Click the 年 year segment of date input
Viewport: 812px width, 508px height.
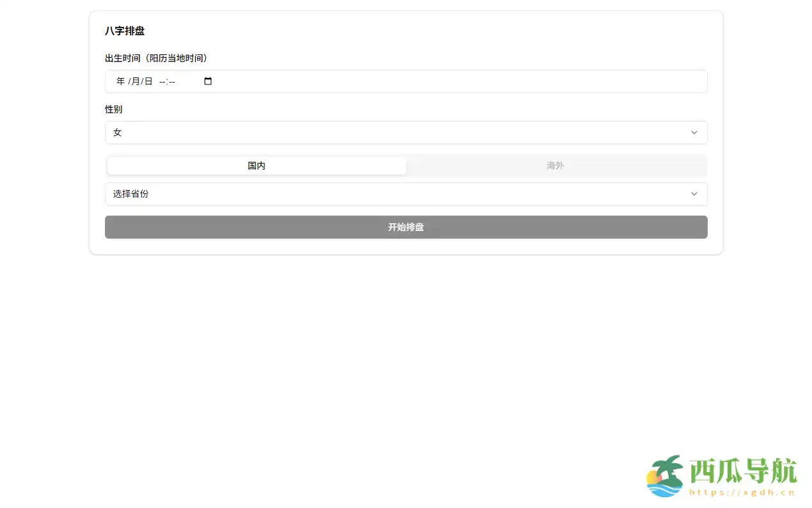(x=120, y=81)
